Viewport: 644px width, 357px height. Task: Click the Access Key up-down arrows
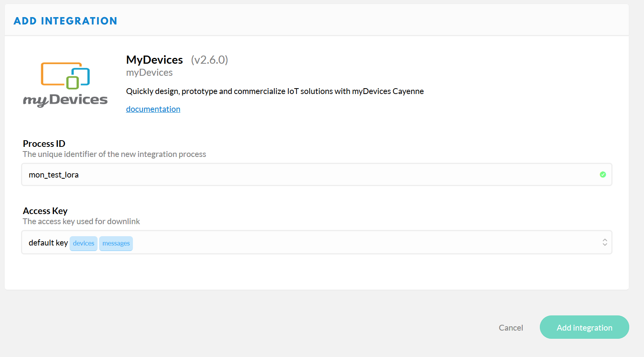coord(605,242)
